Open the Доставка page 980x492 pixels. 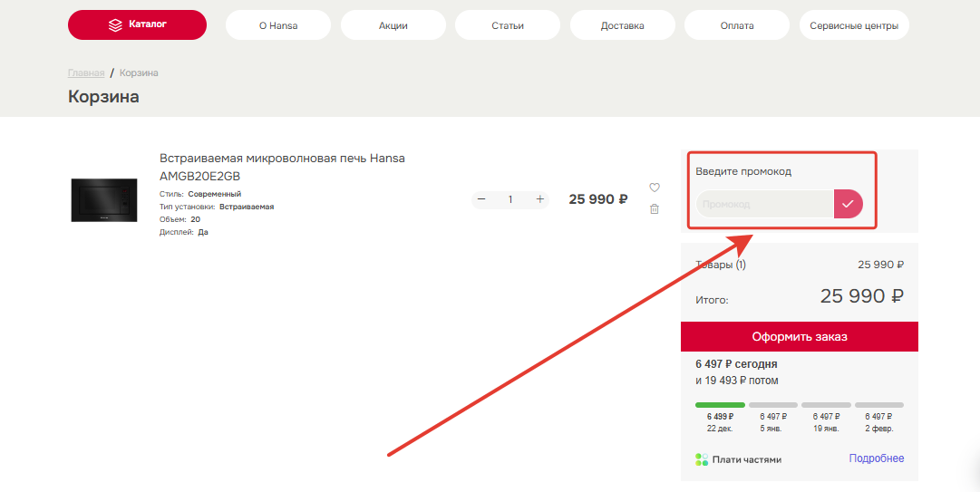(623, 25)
